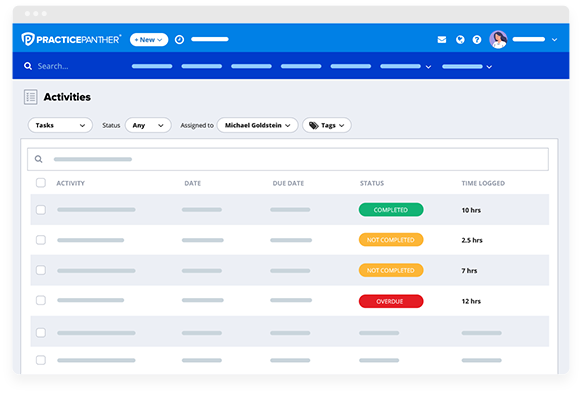Click the tag icon in Tags filter
582x394 pixels.
click(x=314, y=126)
